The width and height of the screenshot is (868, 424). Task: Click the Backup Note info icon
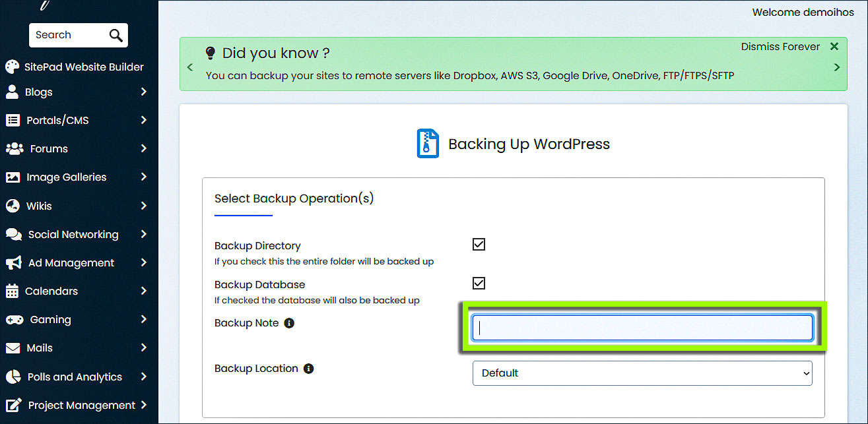point(288,323)
